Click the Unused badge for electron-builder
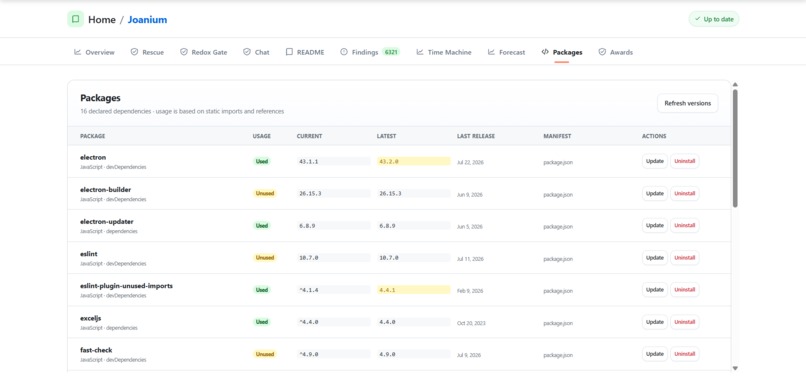The image size is (806, 386). (265, 194)
